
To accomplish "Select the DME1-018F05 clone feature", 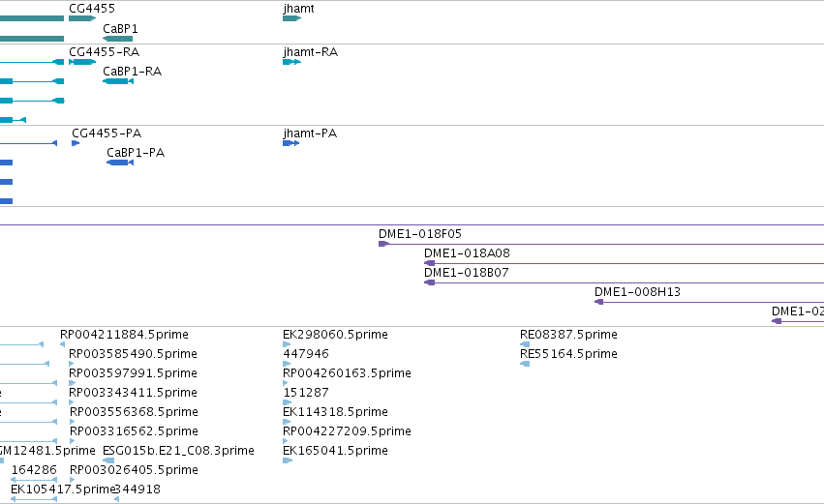I will (601, 244).
